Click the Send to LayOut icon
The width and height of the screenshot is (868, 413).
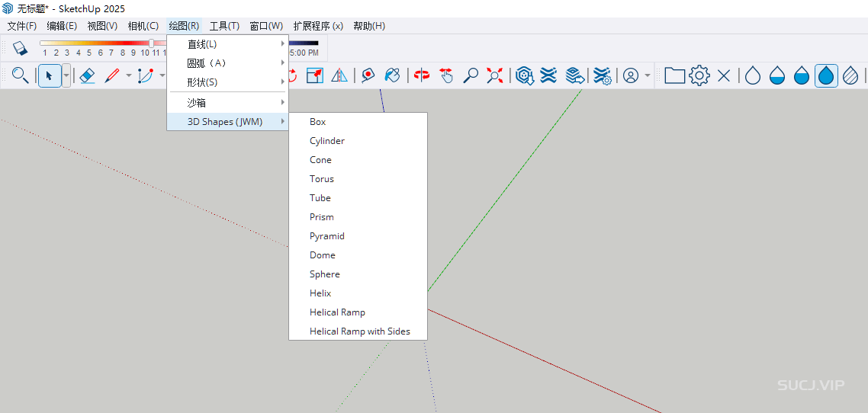pyautogui.click(x=574, y=75)
